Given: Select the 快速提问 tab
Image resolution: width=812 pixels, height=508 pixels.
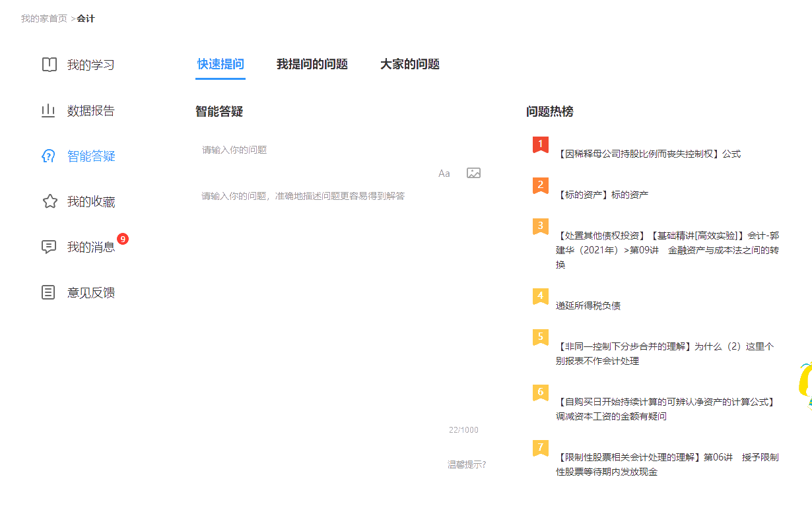Looking at the screenshot, I should (220, 65).
